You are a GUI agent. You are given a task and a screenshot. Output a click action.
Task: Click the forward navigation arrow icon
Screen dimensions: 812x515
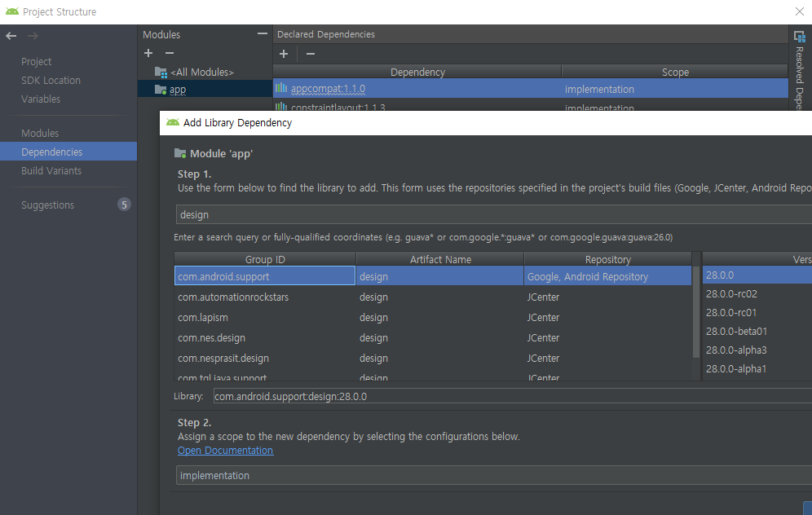[x=33, y=36]
